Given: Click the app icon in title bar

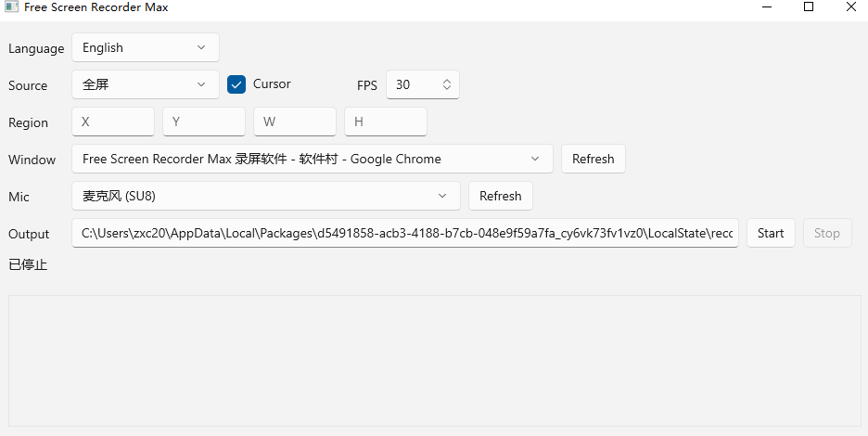Looking at the screenshot, I should pyautogui.click(x=12, y=7).
